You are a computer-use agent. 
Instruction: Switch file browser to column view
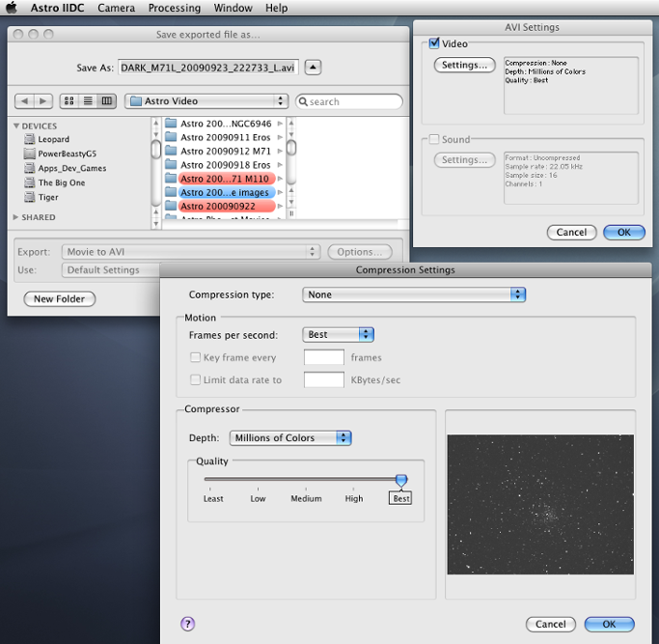(x=107, y=100)
